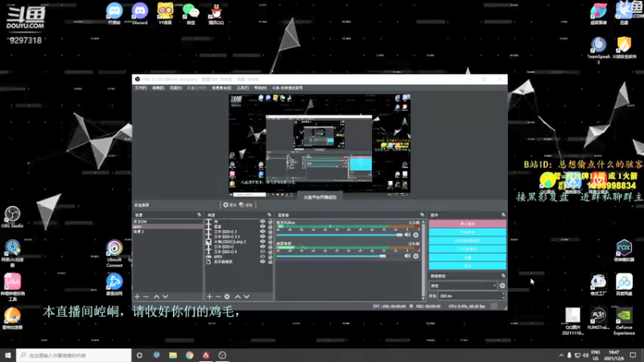The image size is (644, 362).
Task: Click the gear Properties button above the Sources dock
Action: point(229,205)
